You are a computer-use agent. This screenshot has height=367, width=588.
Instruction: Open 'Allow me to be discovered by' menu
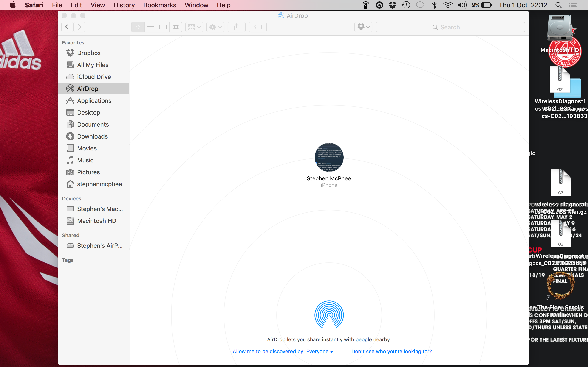point(283,351)
